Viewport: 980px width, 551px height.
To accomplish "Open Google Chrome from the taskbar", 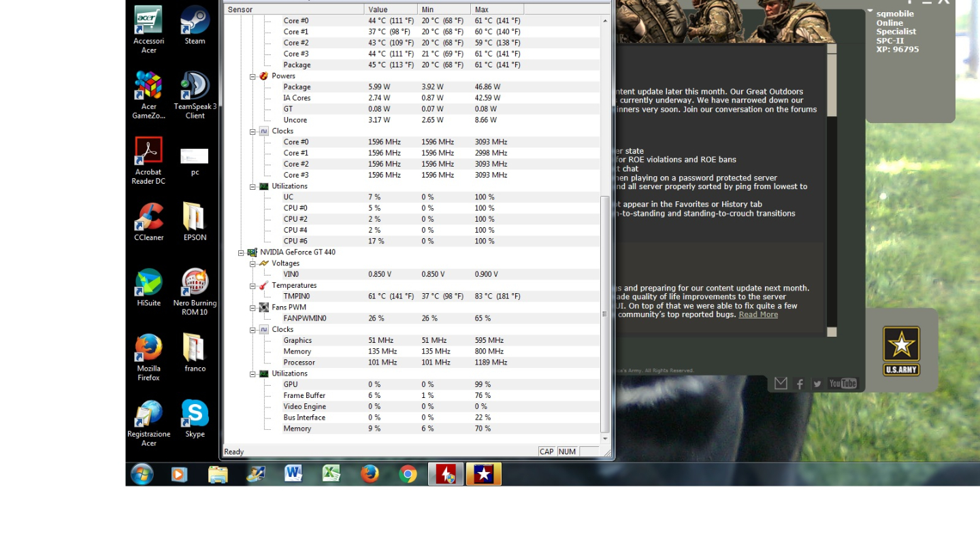I will (x=408, y=474).
